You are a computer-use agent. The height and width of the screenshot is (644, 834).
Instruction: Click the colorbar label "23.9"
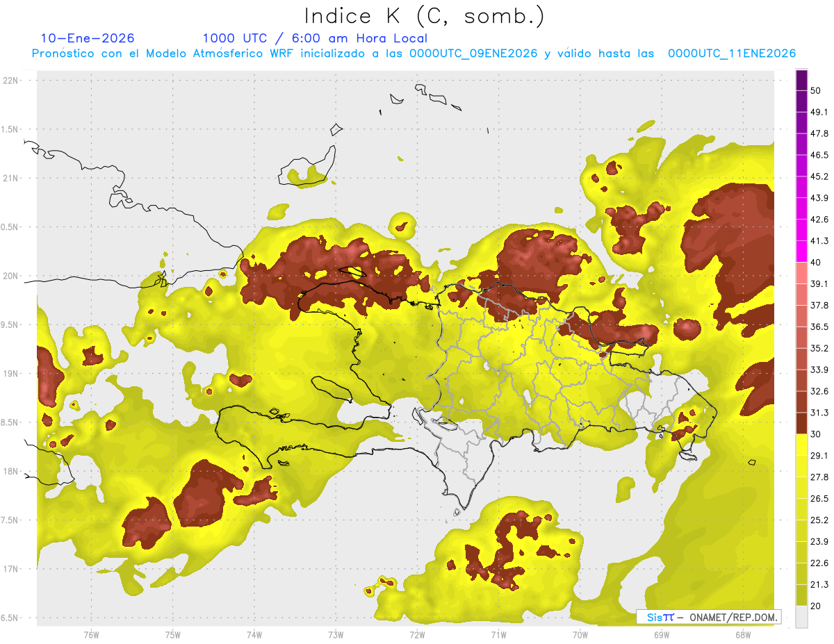[819, 542]
